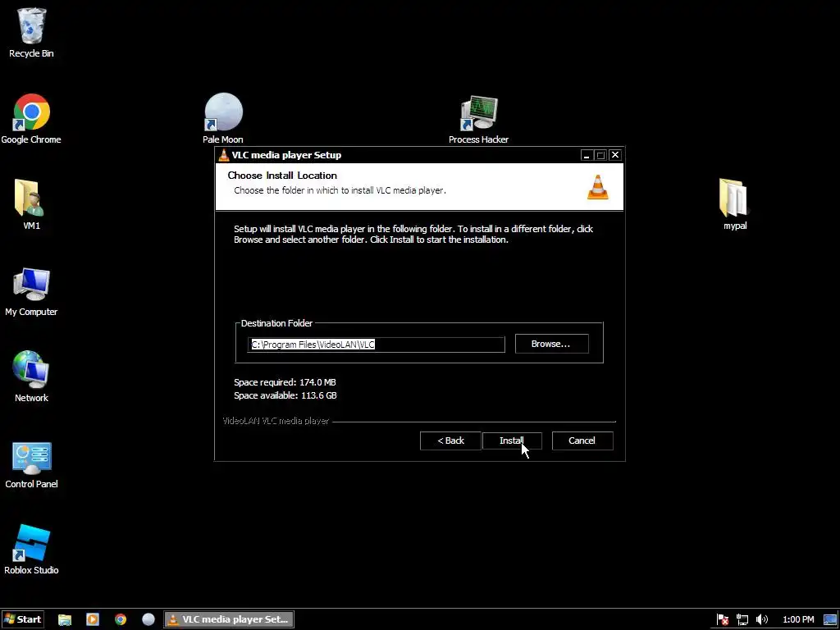The image size is (840, 630).
Task: Select the My Computer desktop icon
Action: (31, 292)
